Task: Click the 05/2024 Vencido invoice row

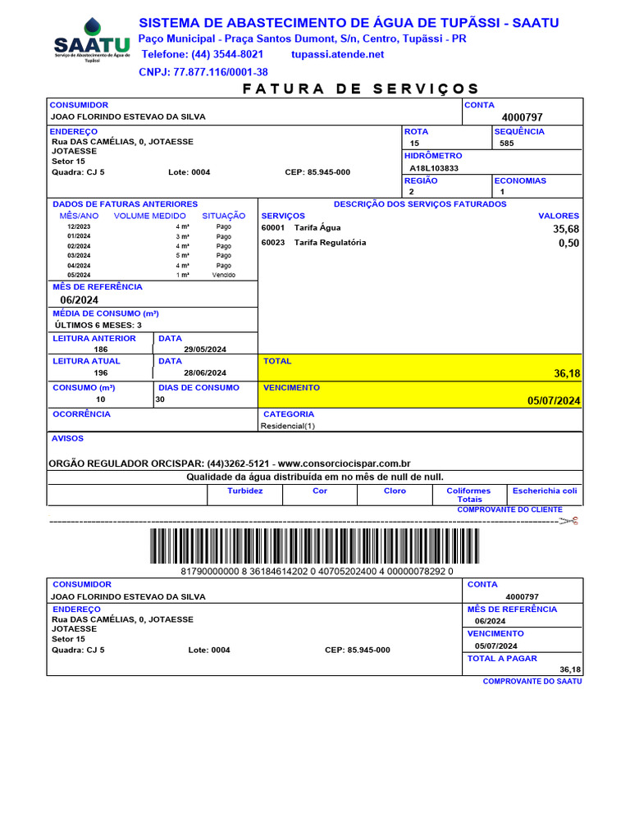Action: (151, 275)
